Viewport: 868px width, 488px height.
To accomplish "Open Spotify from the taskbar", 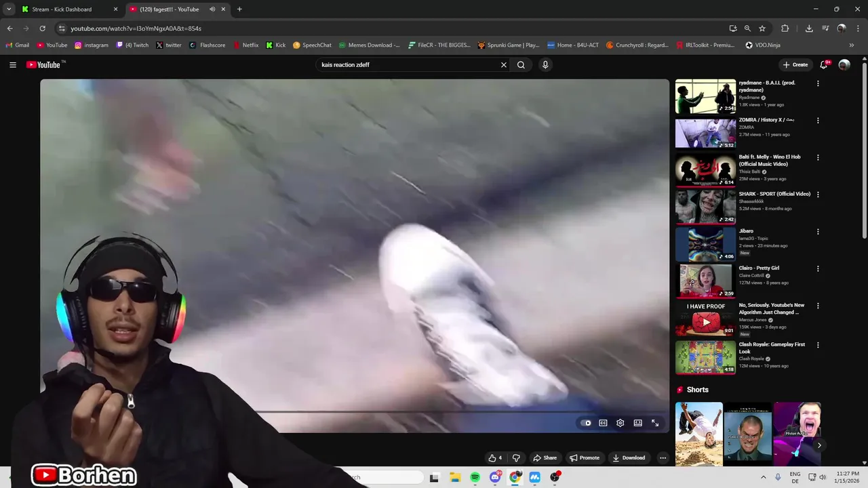I will [x=475, y=477].
